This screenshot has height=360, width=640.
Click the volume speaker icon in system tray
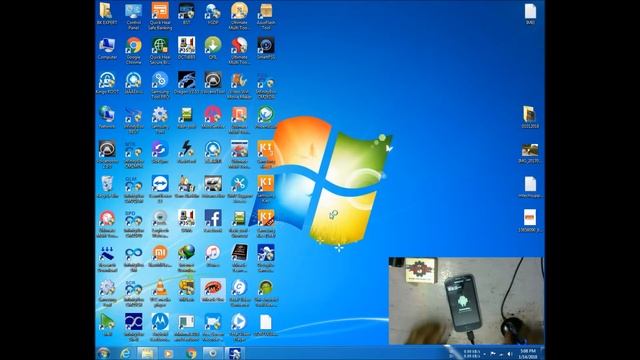pos(509,354)
